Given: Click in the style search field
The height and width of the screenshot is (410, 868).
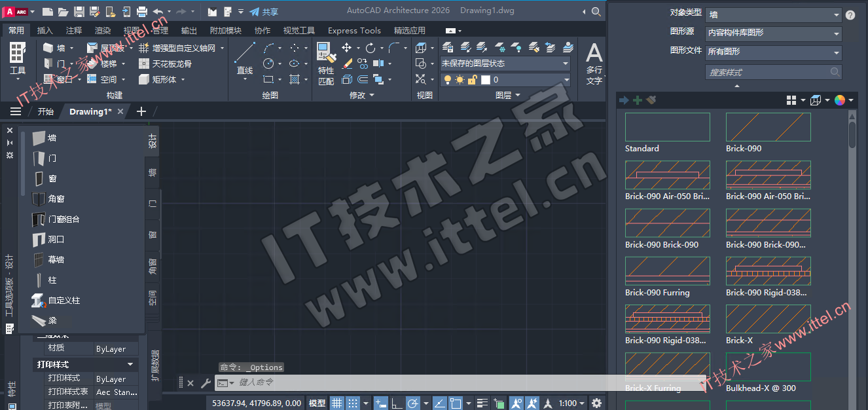Looking at the screenshot, I should tap(773, 72).
